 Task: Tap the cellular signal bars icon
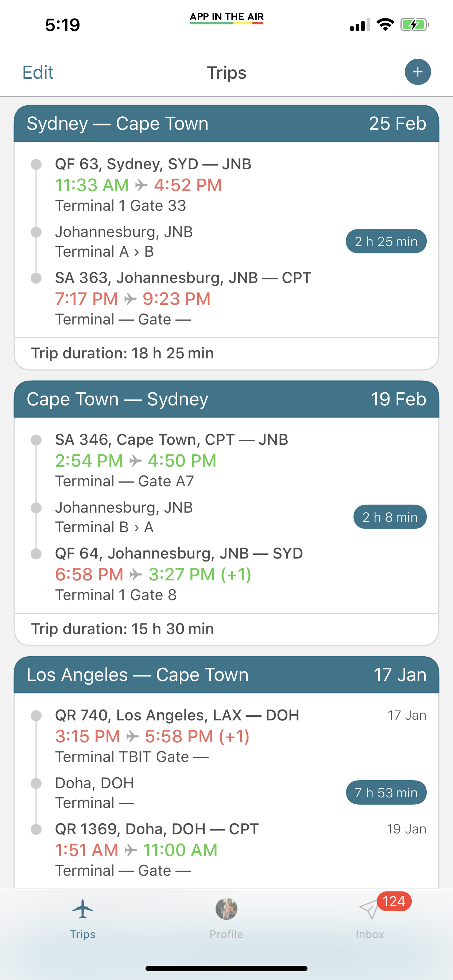click(x=360, y=25)
